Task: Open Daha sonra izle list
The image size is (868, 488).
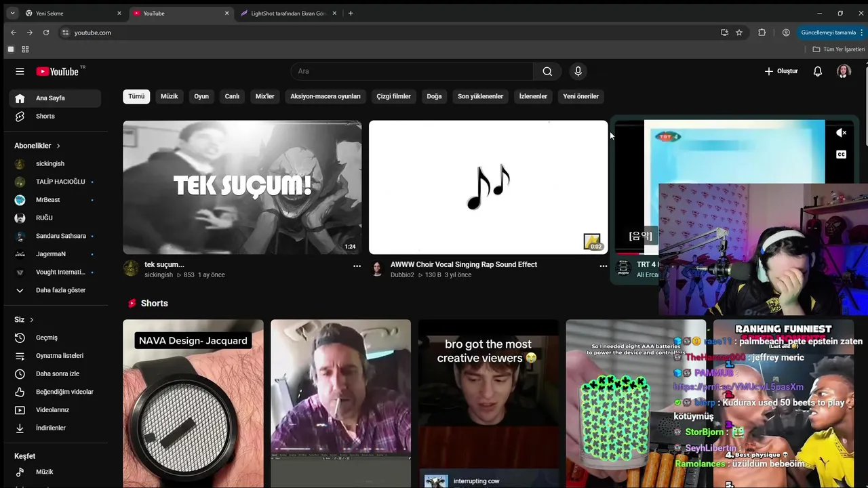Action: (55, 373)
